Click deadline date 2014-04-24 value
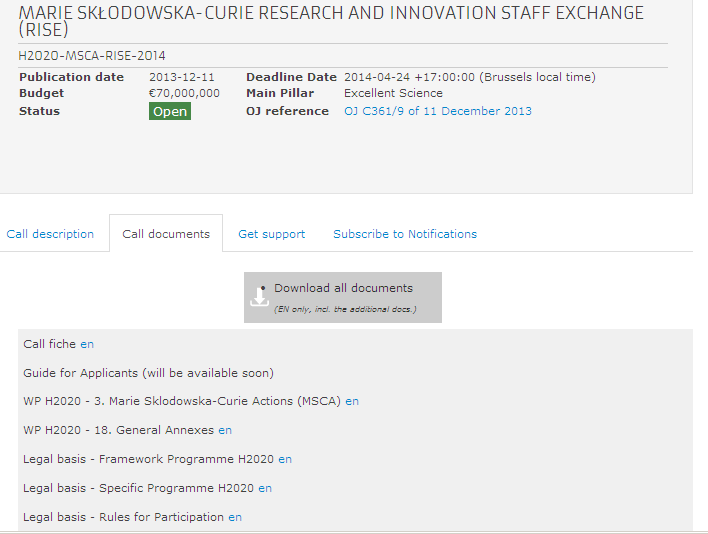The width and height of the screenshot is (708, 534). click(470, 77)
